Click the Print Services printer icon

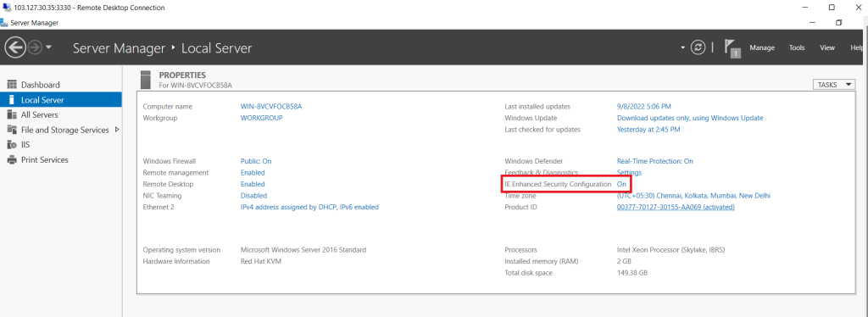point(11,160)
